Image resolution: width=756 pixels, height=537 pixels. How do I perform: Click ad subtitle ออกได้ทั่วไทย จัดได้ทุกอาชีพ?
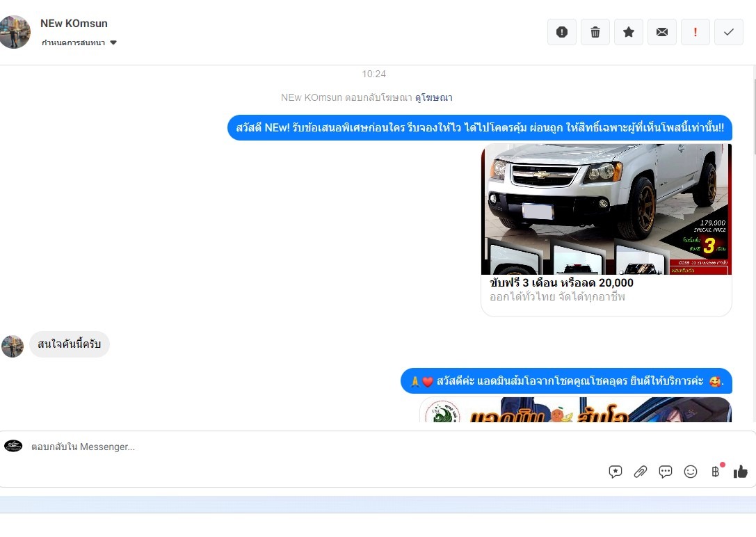click(x=557, y=297)
